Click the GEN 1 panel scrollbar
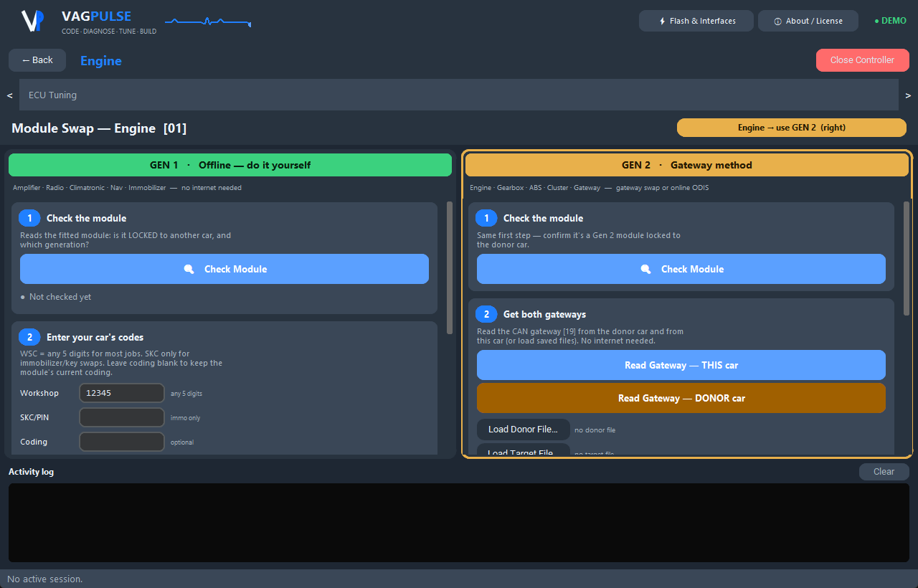The image size is (918, 588). 450,267
